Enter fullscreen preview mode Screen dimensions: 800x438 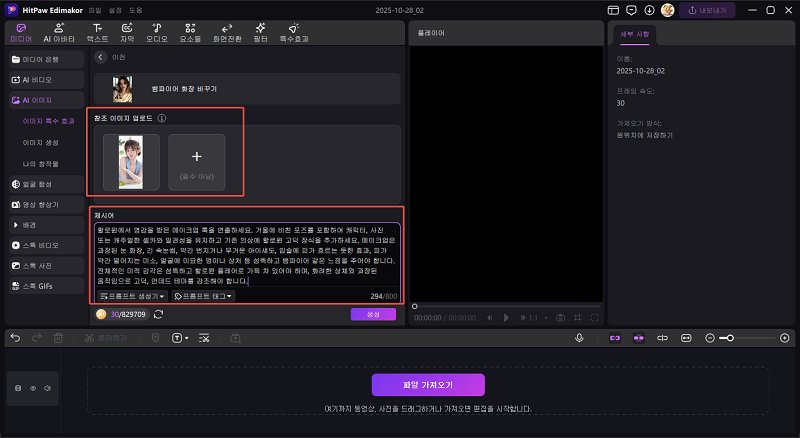pos(594,318)
